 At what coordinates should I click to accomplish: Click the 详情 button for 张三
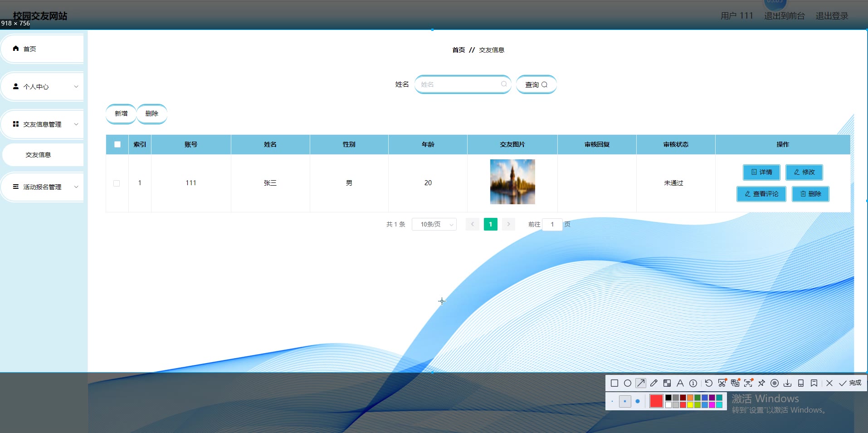(x=762, y=172)
